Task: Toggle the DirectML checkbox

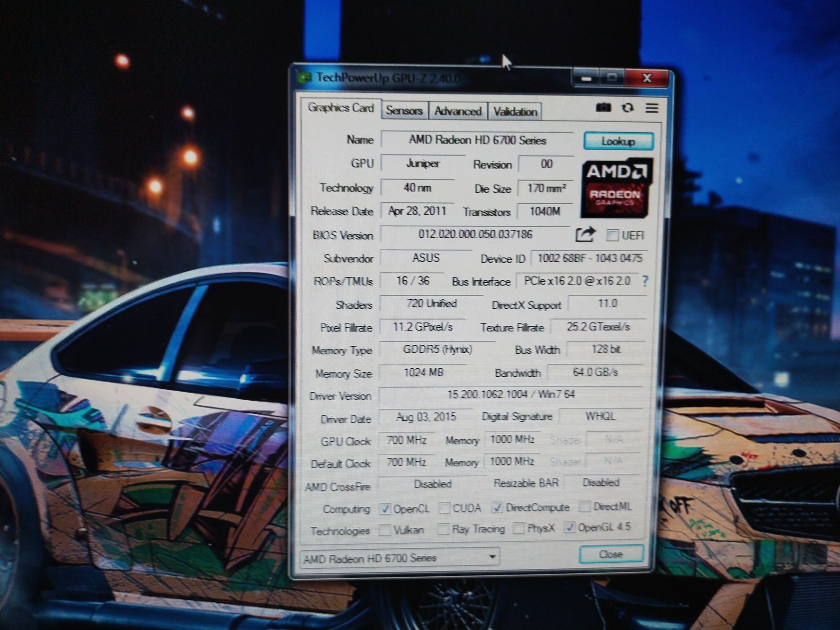Action: (x=584, y=507)
